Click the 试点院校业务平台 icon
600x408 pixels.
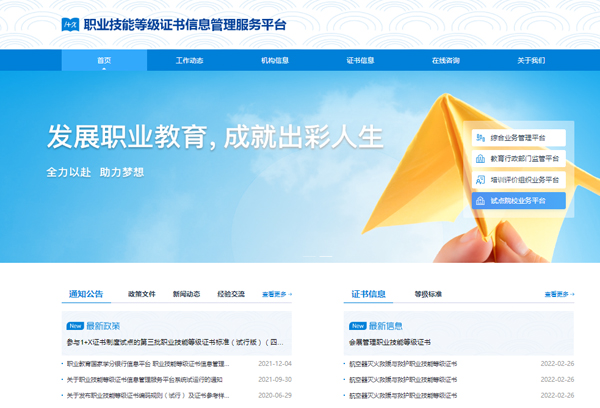click(481, 201)
